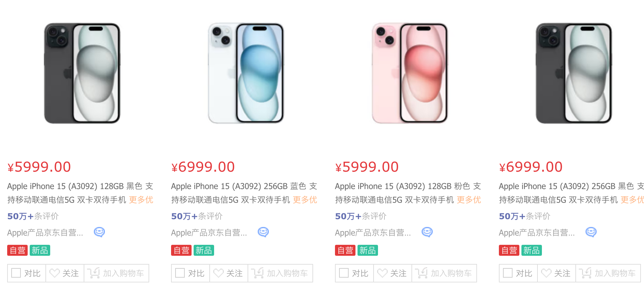
Task: Open seller chat for black 256GB iPhone
Action: (591, 232)
